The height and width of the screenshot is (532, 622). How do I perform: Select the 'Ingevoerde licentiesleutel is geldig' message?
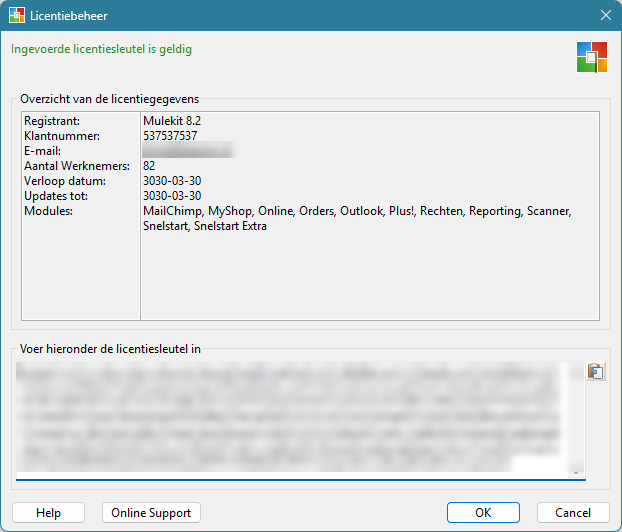[x=102, y=49]
